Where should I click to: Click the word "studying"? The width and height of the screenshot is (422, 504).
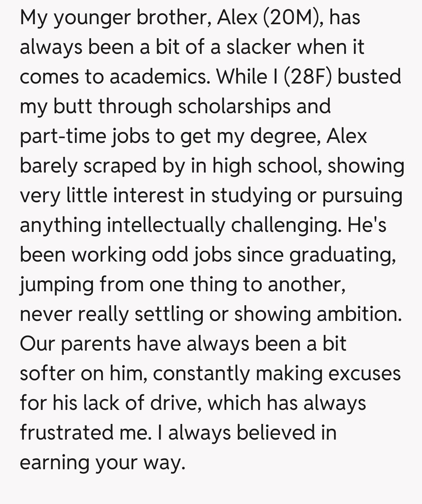(x=251, y=195)
